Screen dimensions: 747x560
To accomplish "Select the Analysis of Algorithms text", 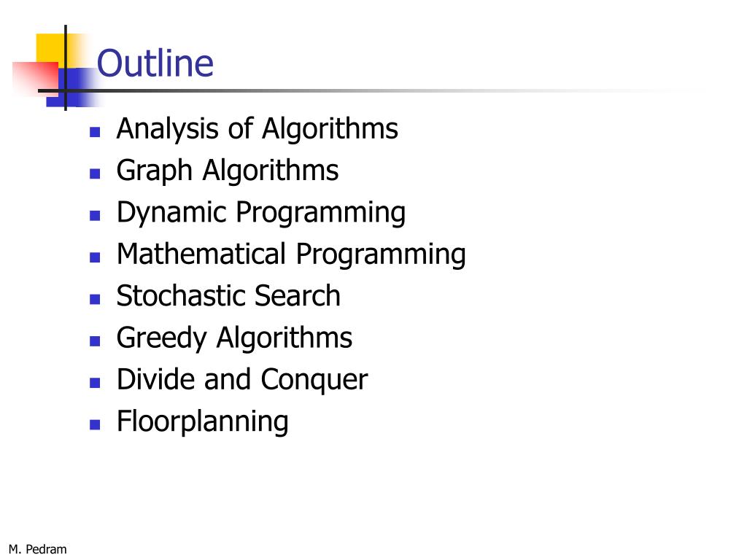I will pos(258,129).
